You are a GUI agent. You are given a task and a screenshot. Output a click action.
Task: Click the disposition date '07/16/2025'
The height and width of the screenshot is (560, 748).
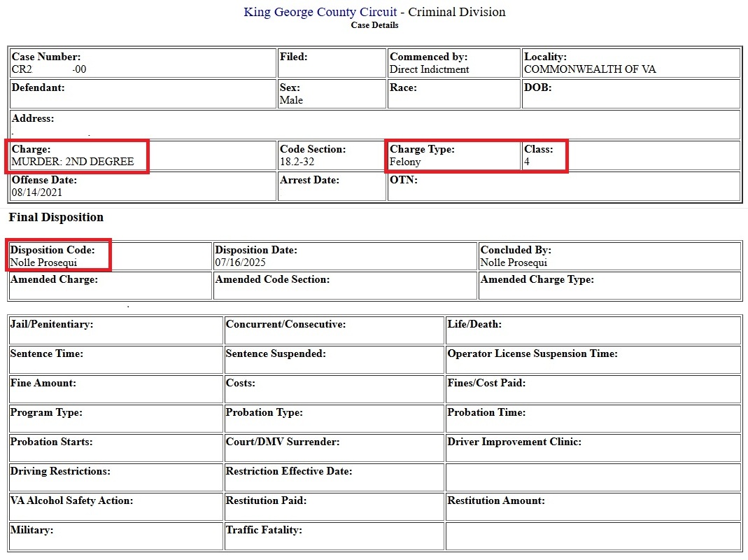tap(240, 262)
